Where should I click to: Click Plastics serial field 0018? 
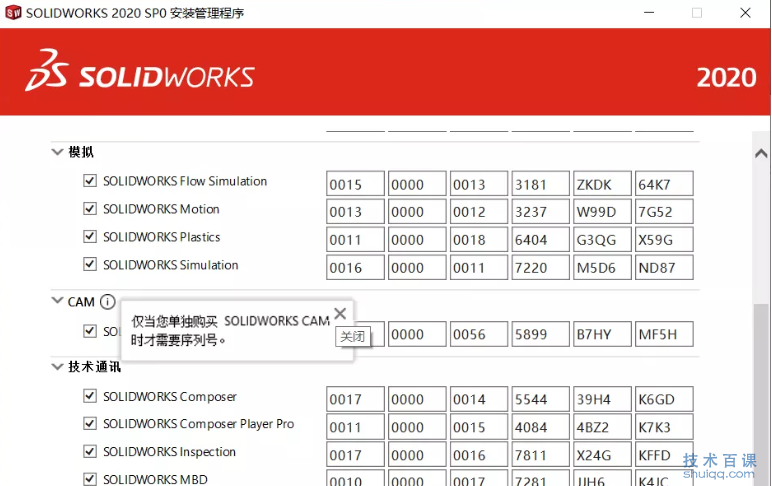479,239
